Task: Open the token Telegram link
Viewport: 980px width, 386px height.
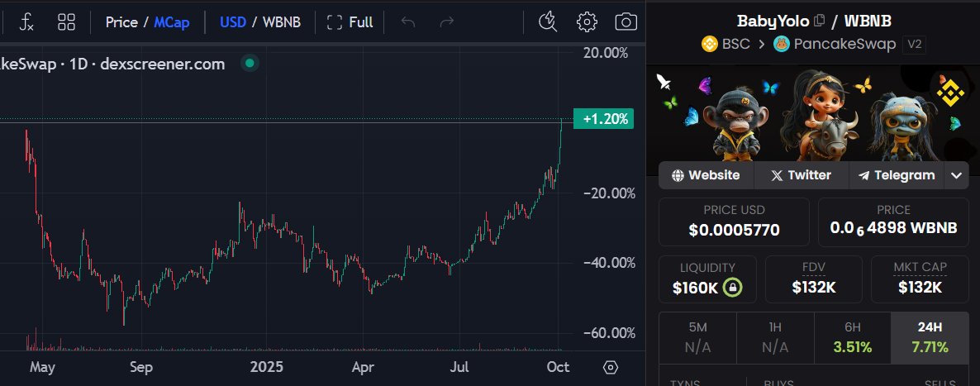Action: click(897, 175)
